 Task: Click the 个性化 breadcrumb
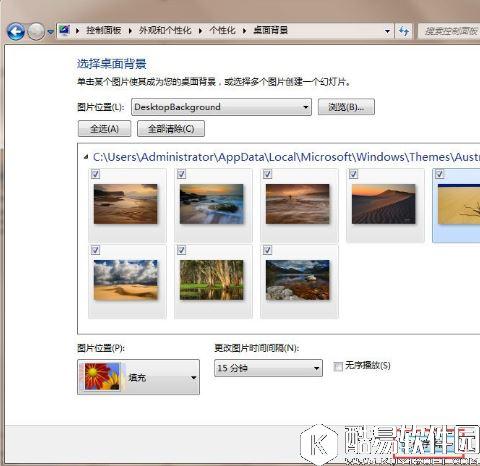point(222,30)
